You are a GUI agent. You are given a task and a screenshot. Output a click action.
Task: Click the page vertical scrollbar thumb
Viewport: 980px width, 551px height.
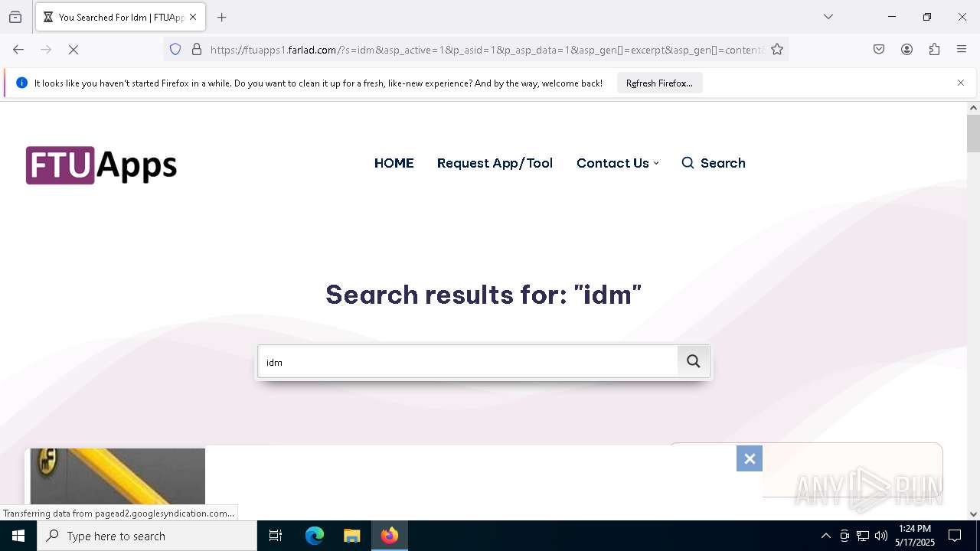pyautogui.click(x=973, y=134)
